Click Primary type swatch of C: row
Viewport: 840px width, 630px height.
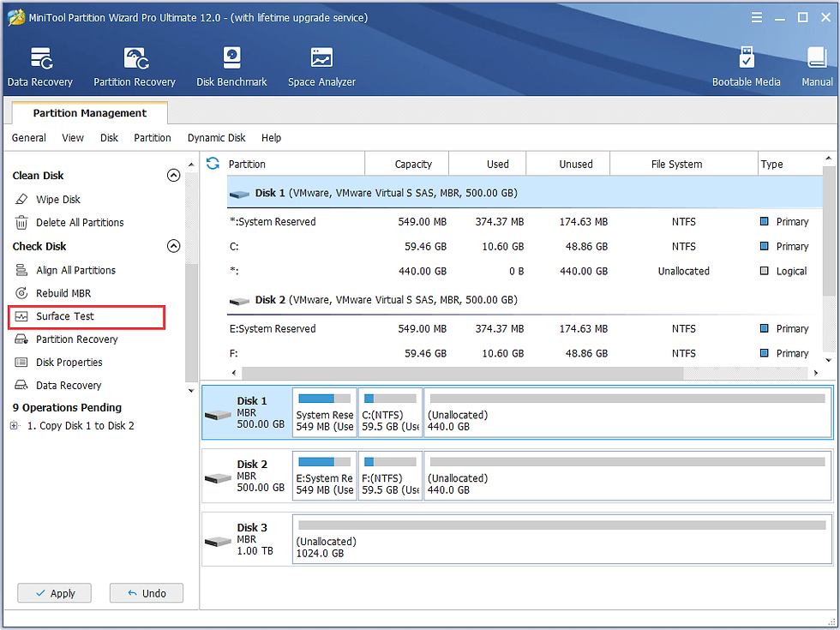pyautogui.click(x=765, y=246)
